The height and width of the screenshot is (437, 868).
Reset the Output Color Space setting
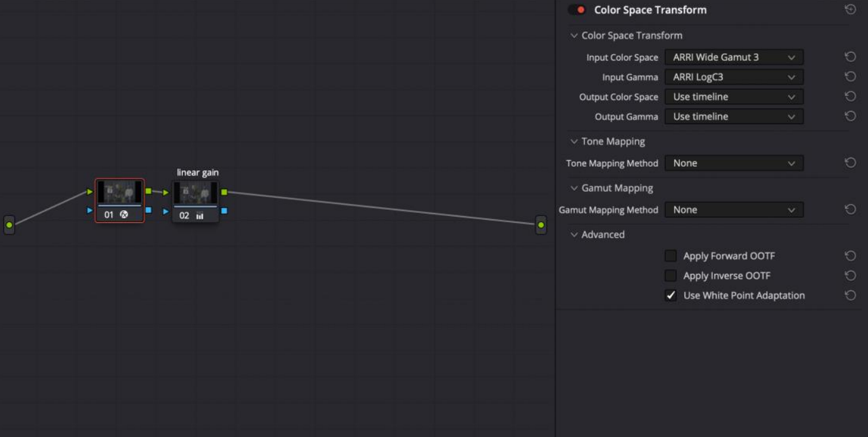click(850, 97)
